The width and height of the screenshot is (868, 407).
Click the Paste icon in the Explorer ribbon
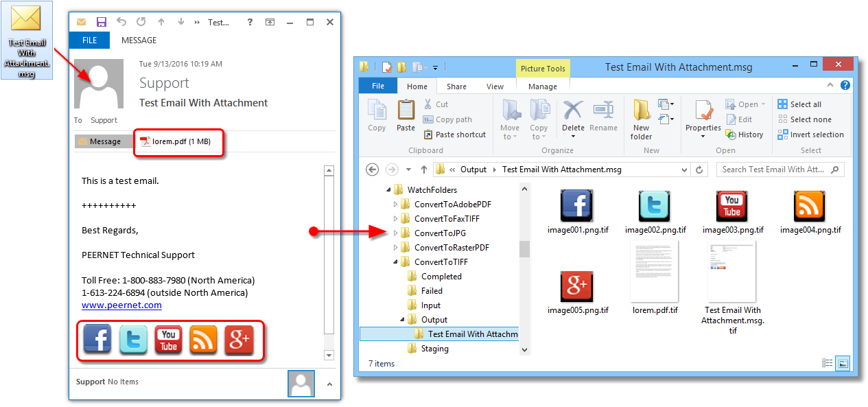coord(406,114)
